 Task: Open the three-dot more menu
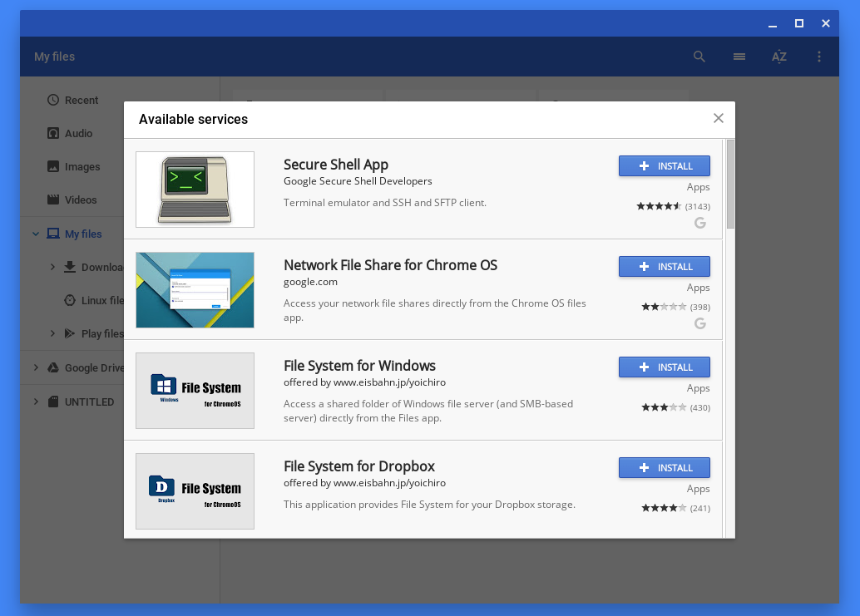[819, 57]
